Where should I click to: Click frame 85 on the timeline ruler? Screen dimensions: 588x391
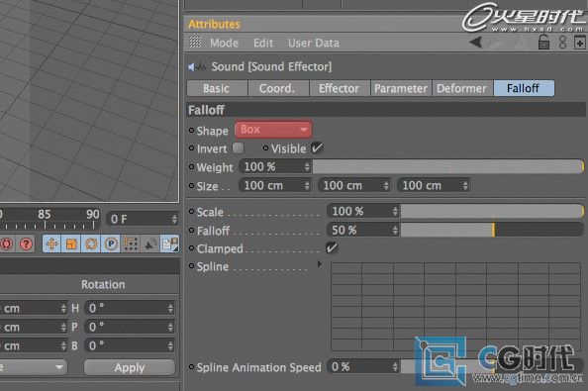45,215
